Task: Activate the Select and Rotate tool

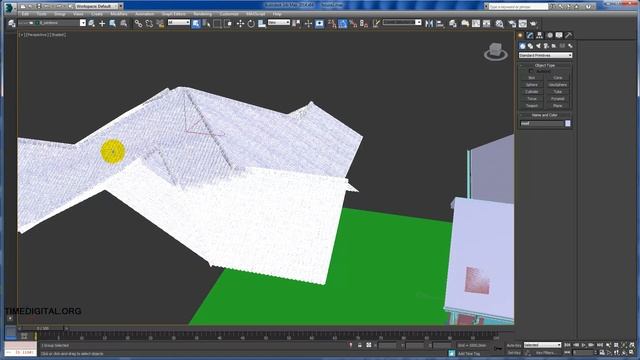Action: (251, 24)
